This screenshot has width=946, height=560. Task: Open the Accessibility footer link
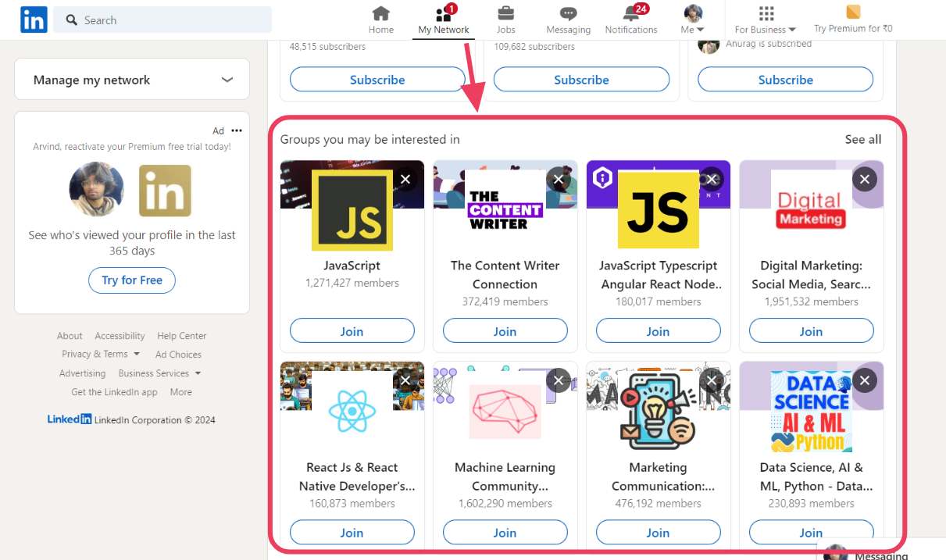[120, 336]
